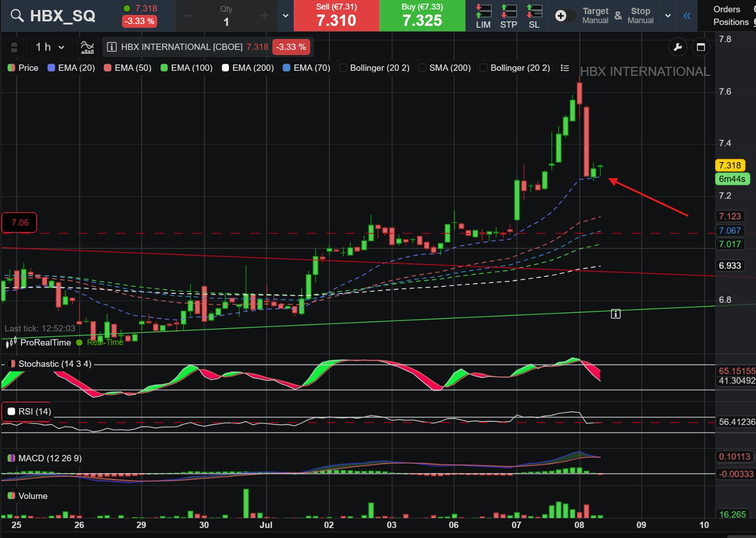Click the Sell (€7.31) button
Image resolution: width=756 pixels, height=538 pixels.
point(336,15)
